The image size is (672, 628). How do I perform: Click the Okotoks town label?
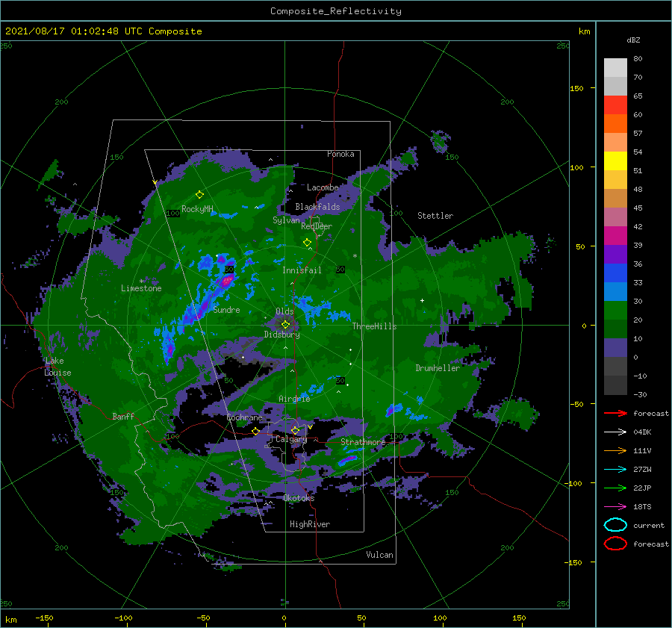pos(299,498)
